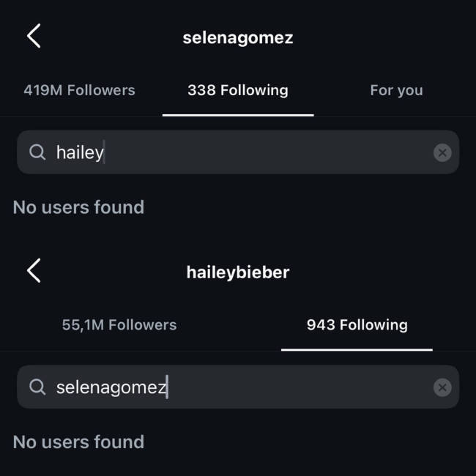Select the 338 Following tab
The image size is (476, 476).
237,90
